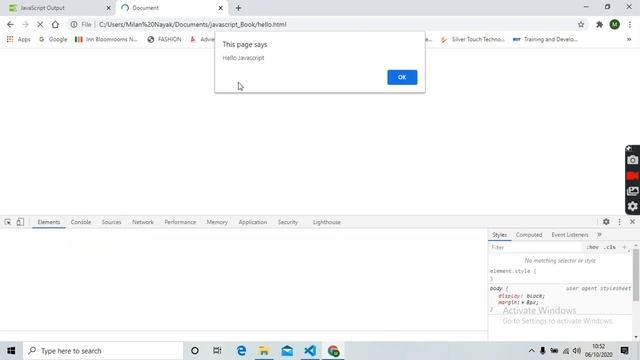Open Silver Touch Techno bookmark
Screen dimensions: 640x360
click(473, 39)
